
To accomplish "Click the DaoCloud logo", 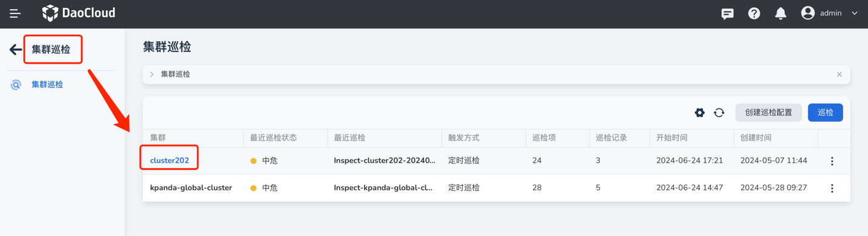I will (79, 13).
